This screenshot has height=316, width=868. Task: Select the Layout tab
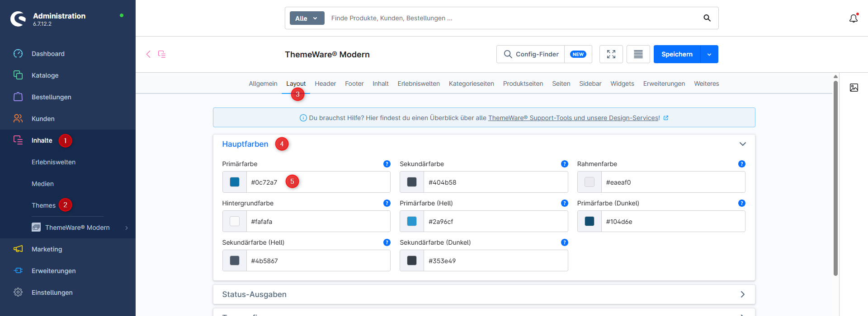[296, 84]
